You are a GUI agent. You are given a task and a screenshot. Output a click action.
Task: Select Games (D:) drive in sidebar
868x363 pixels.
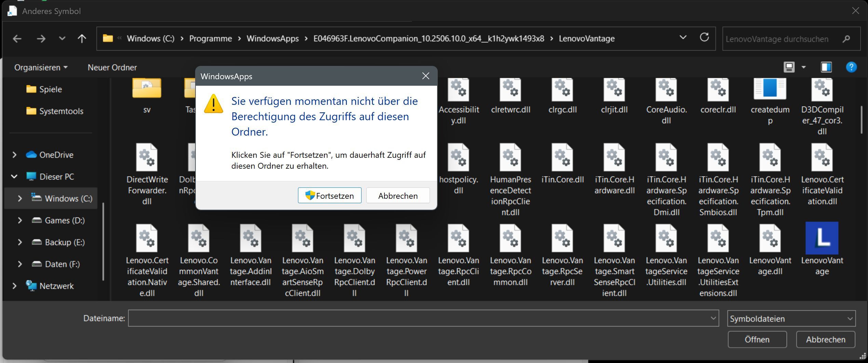pyautogui.click(x=65, y=221)
